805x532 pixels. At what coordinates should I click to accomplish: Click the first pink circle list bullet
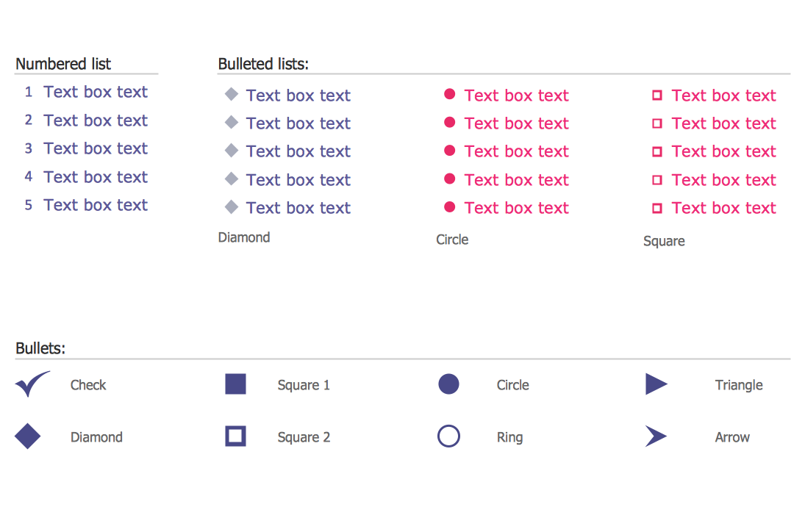coord(449,94)
